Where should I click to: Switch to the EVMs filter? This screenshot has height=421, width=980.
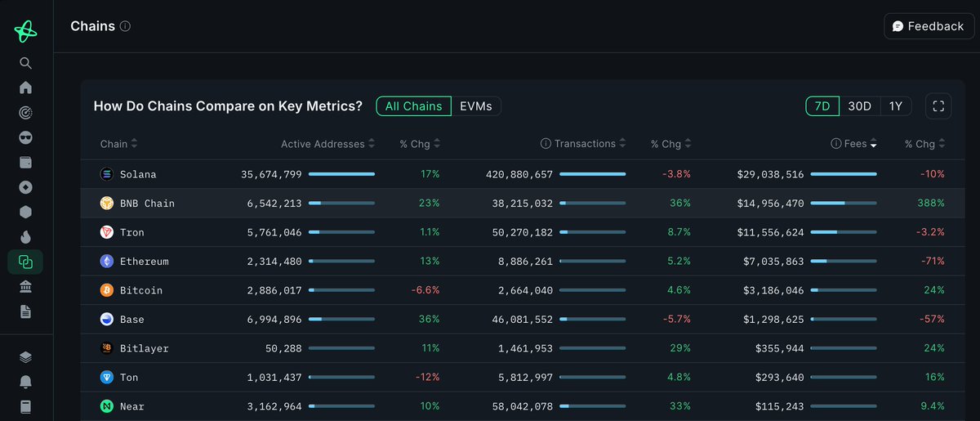[x=476, y=106]
